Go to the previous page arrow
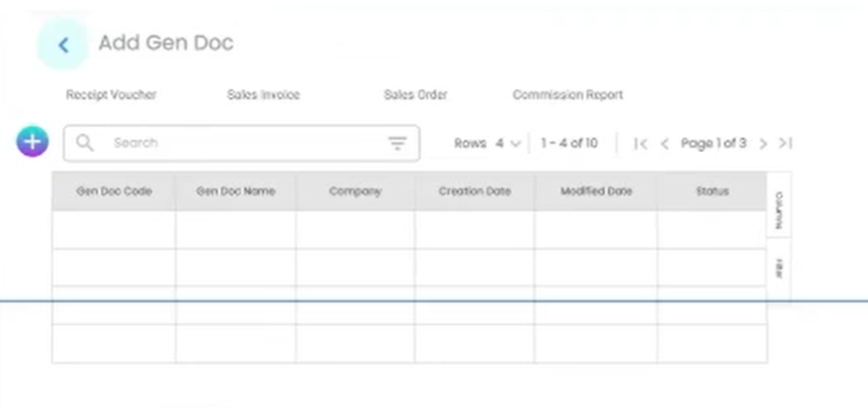Viewport: 868px width, 413px height. click(x=665, y=144)
